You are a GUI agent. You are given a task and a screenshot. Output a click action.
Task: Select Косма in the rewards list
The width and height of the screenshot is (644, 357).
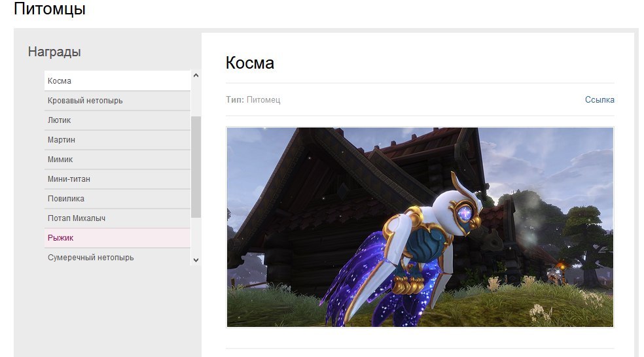(116, 81)
